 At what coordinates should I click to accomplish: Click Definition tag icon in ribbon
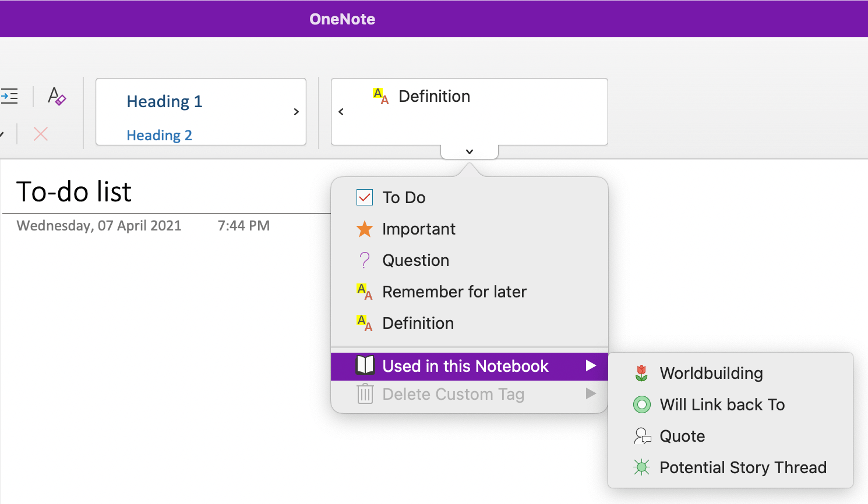click(381, 96)
